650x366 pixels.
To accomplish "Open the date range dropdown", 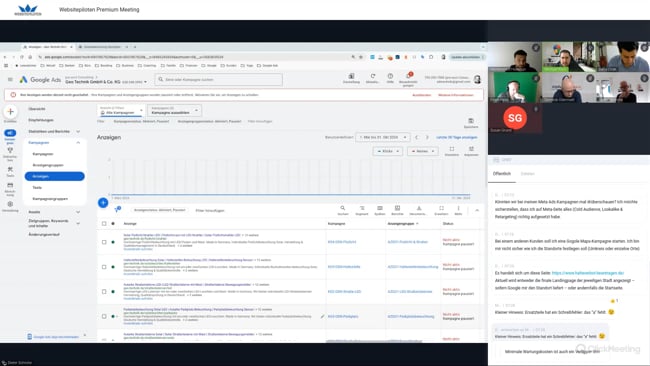I will coord(382,137).
